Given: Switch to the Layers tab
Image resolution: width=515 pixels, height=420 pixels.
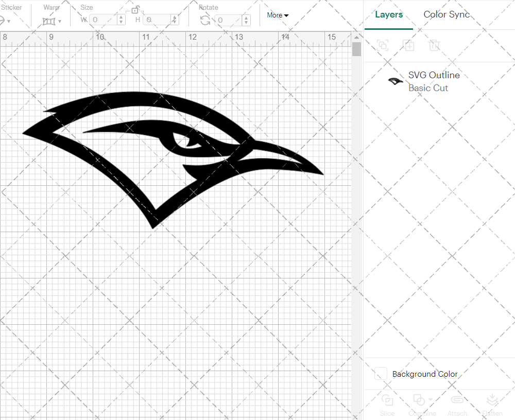Looking at the screenshot, I should 389,14.
